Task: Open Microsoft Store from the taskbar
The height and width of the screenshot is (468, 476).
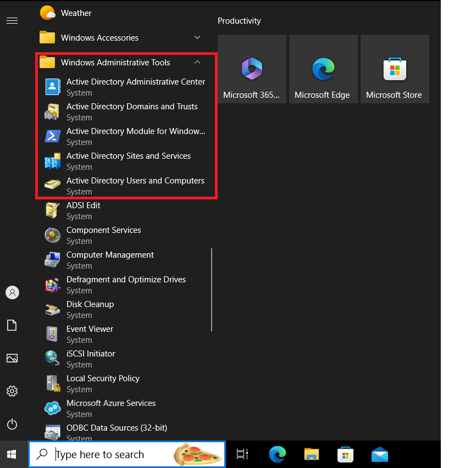Action: tap(346, 454)
